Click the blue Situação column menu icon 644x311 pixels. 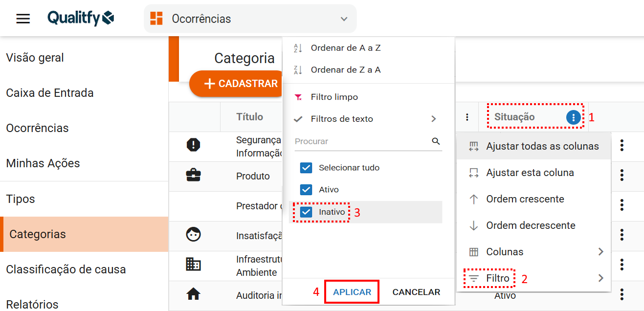(574, 117)
